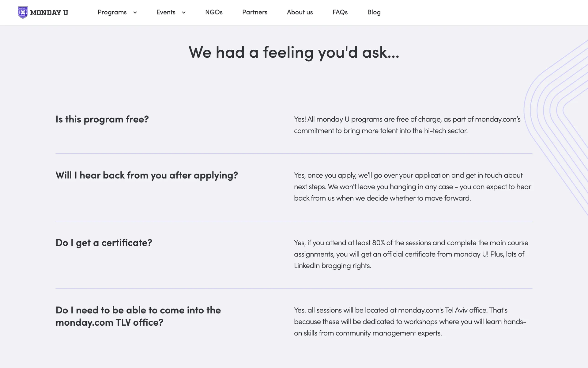Click the TLV office question heading
The width and height of the screenshot is (588, 368).
click(138, 316)
